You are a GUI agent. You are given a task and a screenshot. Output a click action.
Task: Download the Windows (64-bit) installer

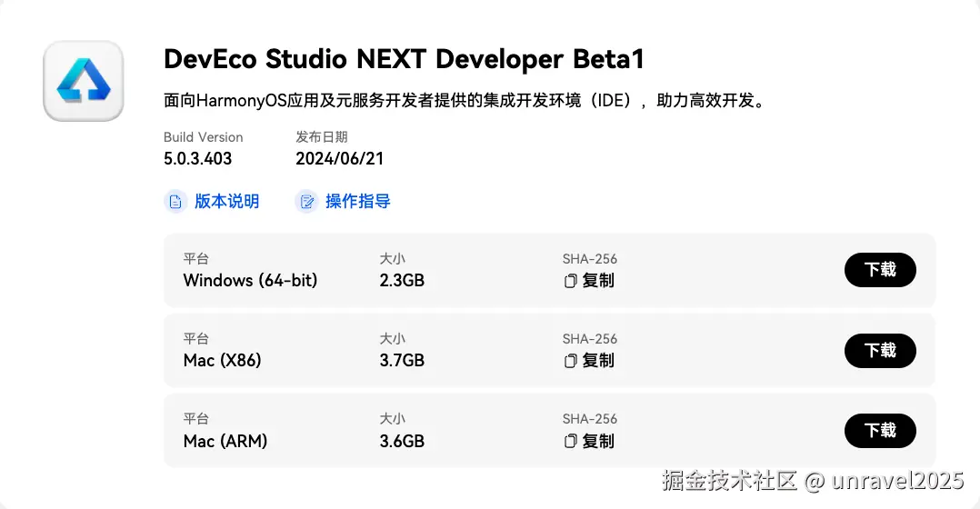[879, 270]
